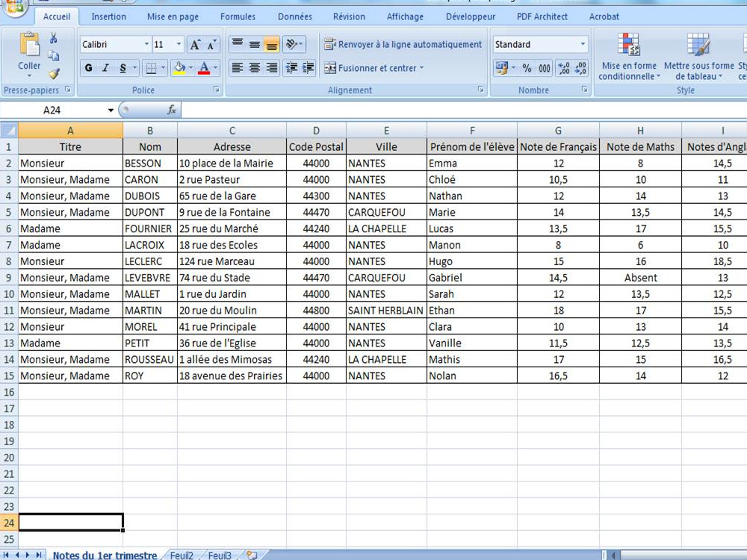
Task: Select the cell 18 avenue des Prairies
Action: coord(232,376)
